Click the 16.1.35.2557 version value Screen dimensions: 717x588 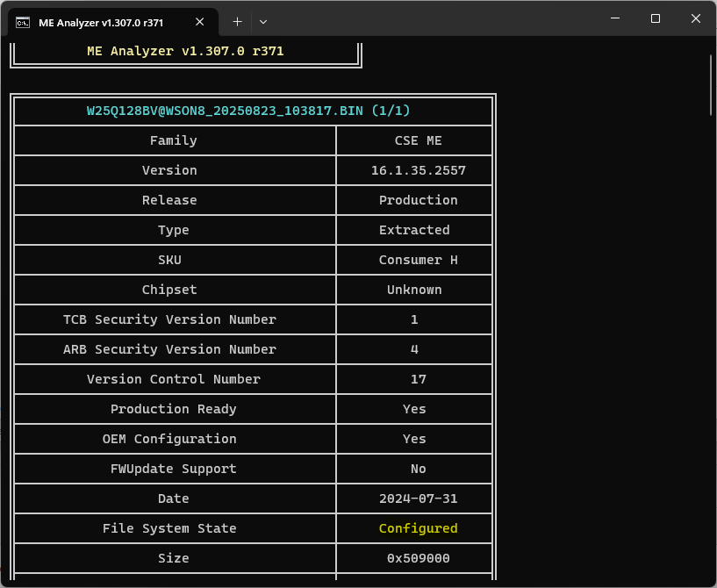[x=418, y=170]
